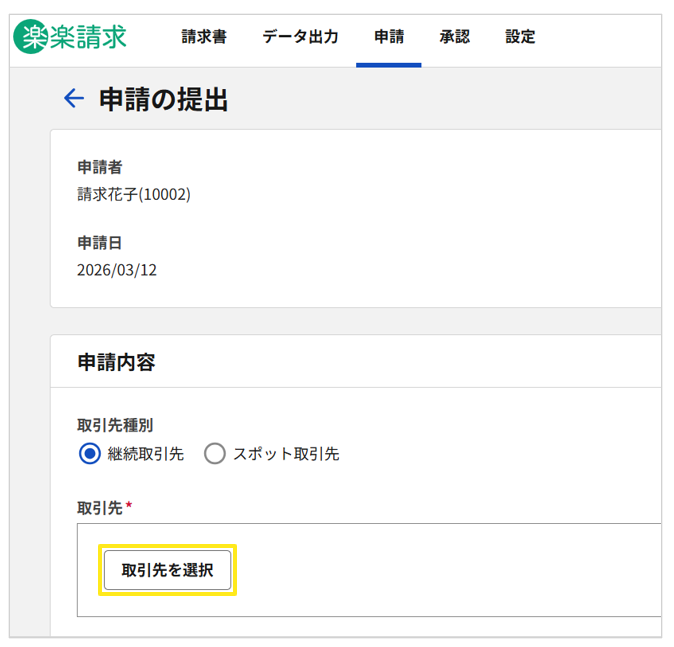Click the 取引先種別 label
The image size is (674, 647).
coord(115,425)
